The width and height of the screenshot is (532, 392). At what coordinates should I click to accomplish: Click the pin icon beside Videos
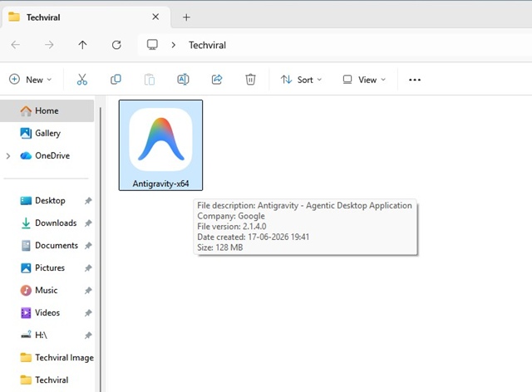coord(88,313)
